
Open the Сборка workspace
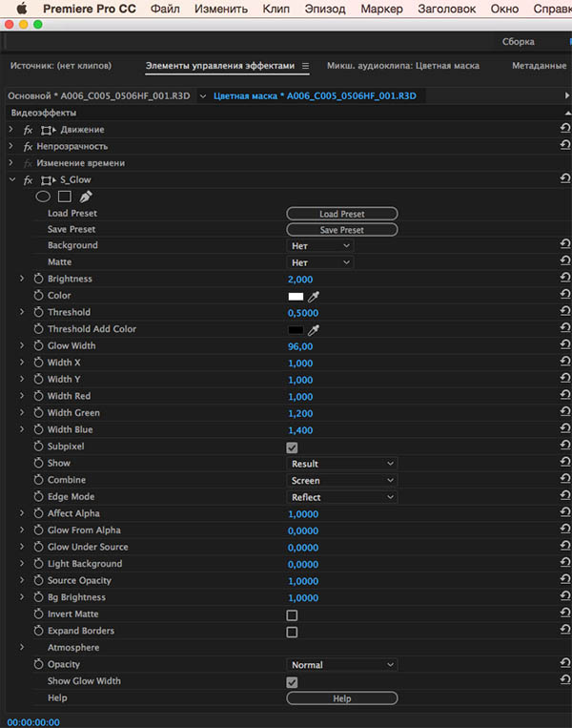point(519,41)
